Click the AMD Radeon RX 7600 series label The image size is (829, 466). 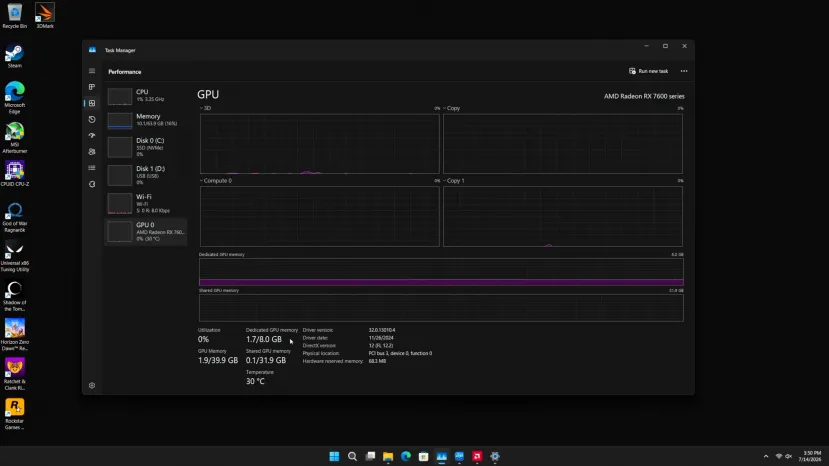point(644,96)
